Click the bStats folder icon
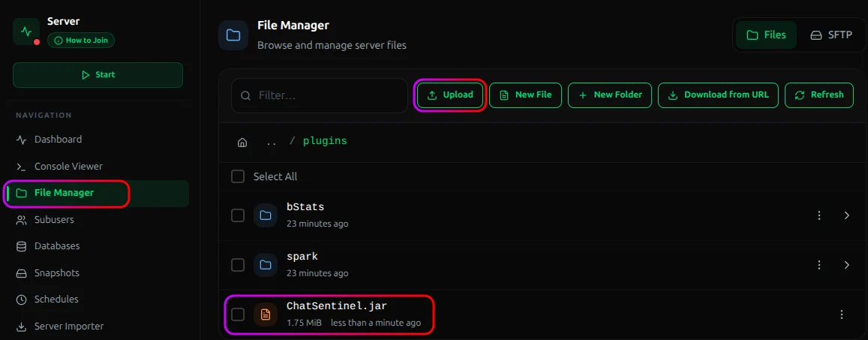This screenshot has height=340, width=868. click(x=265, y=215)
